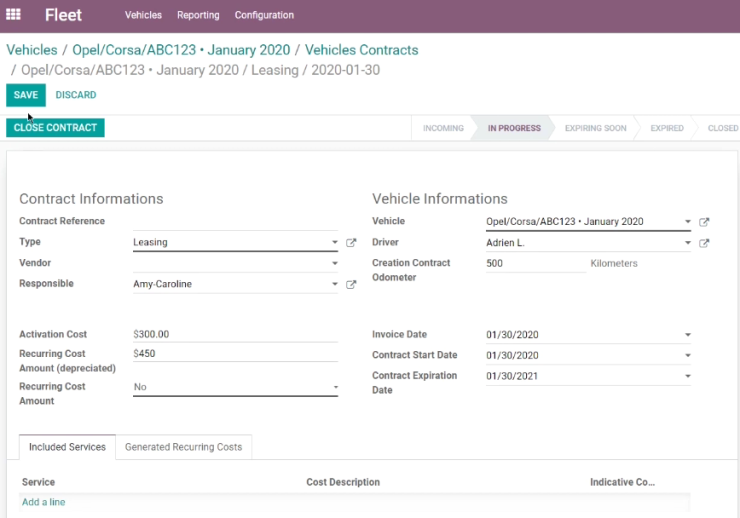Screen dimensions: 740x518
Task: Open the apps grid menu icon
Action: [x=13, y=15]
